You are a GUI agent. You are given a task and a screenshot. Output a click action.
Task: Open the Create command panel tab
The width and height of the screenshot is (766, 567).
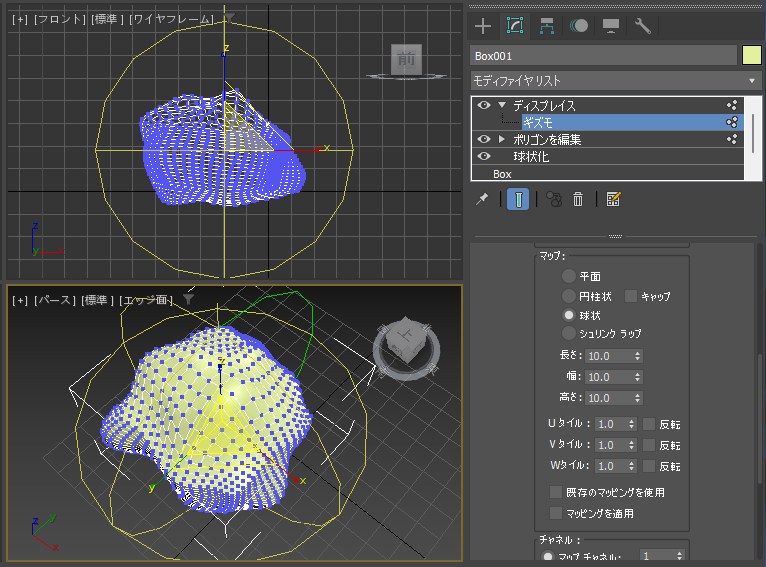(x=483, y=26)
